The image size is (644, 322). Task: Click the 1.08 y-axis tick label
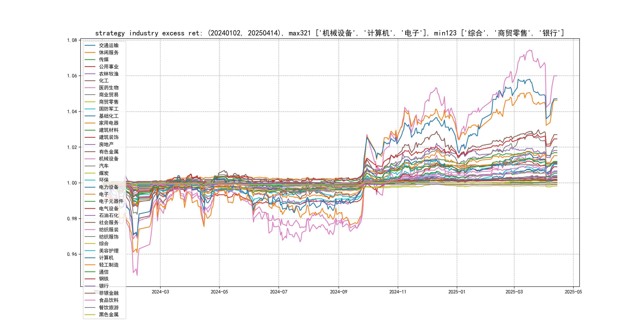(72, 40)
